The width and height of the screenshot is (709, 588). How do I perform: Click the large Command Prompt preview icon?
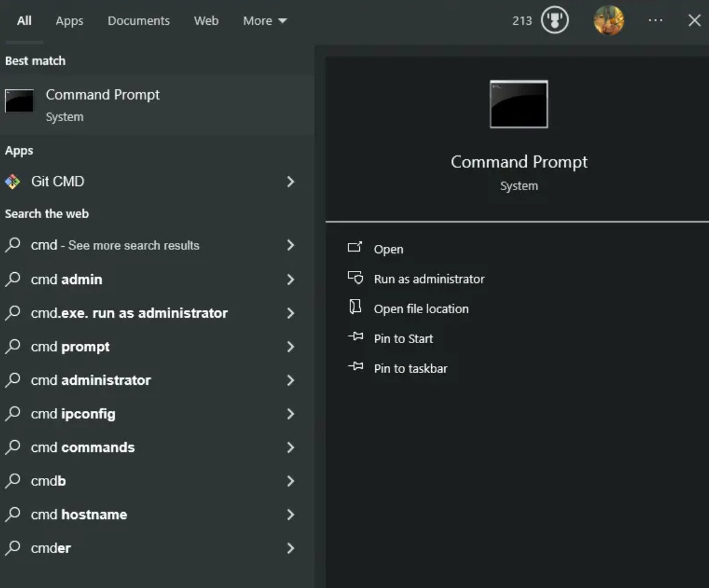point(519,104)
